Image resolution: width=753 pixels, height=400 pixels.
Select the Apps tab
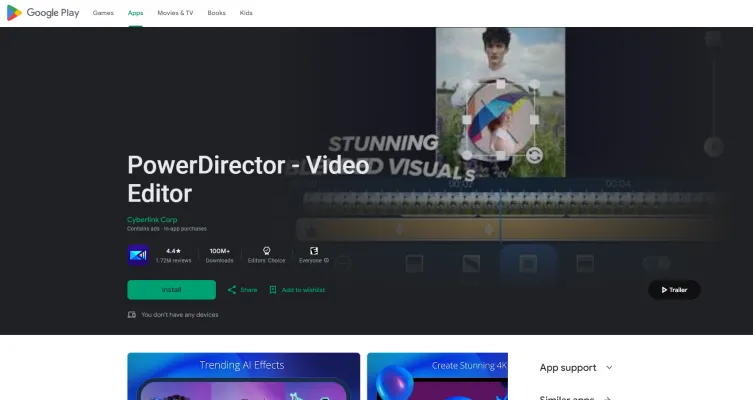[135, 13]
